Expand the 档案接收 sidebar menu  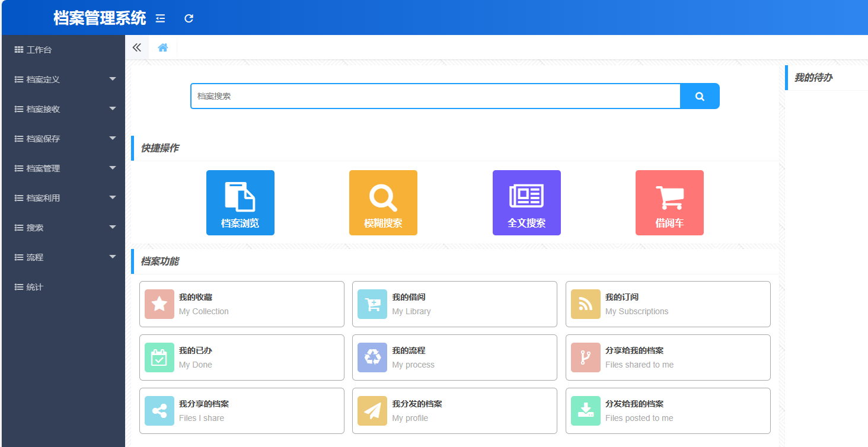click(63, 109)
